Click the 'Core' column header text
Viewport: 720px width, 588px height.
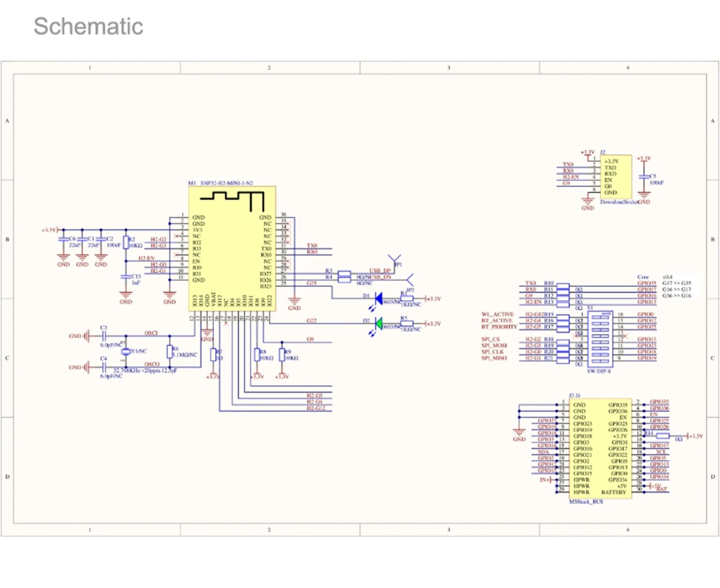pos(643,276)
